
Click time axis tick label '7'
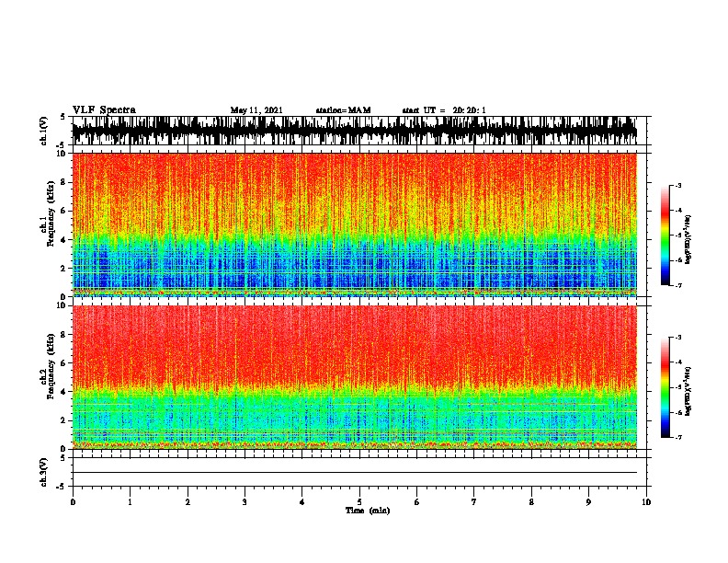coord(474,501)
